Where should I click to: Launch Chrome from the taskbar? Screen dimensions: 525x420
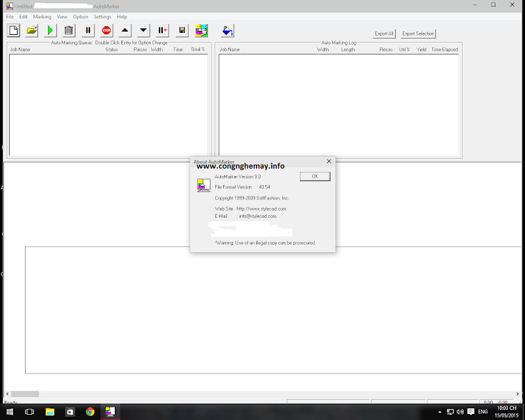coord(90,411)
